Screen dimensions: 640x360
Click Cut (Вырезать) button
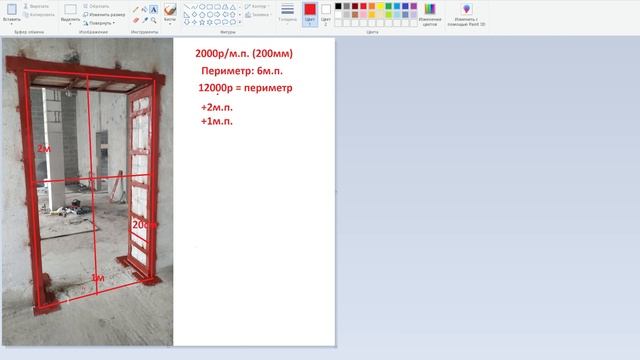click(36, 6)
